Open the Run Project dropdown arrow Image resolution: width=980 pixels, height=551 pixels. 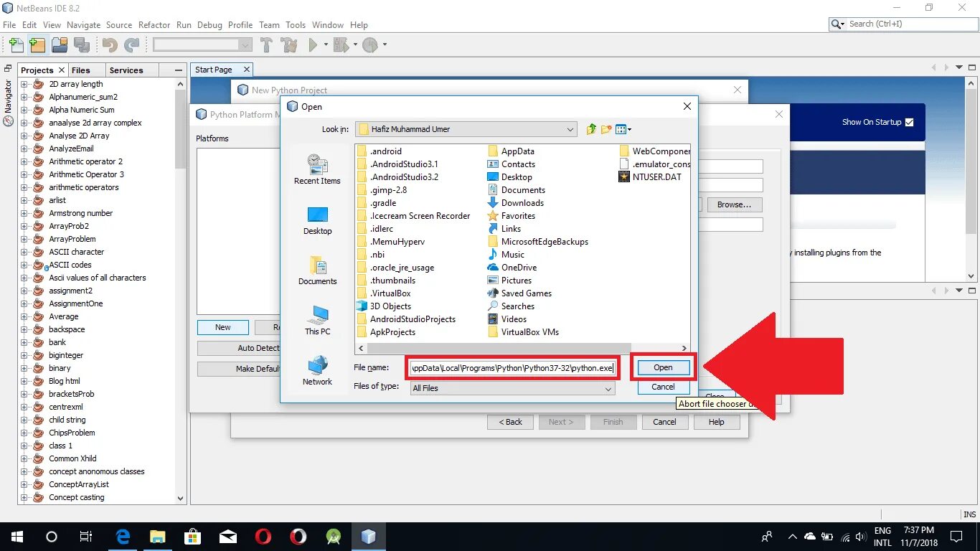click(x=326, y=45)
